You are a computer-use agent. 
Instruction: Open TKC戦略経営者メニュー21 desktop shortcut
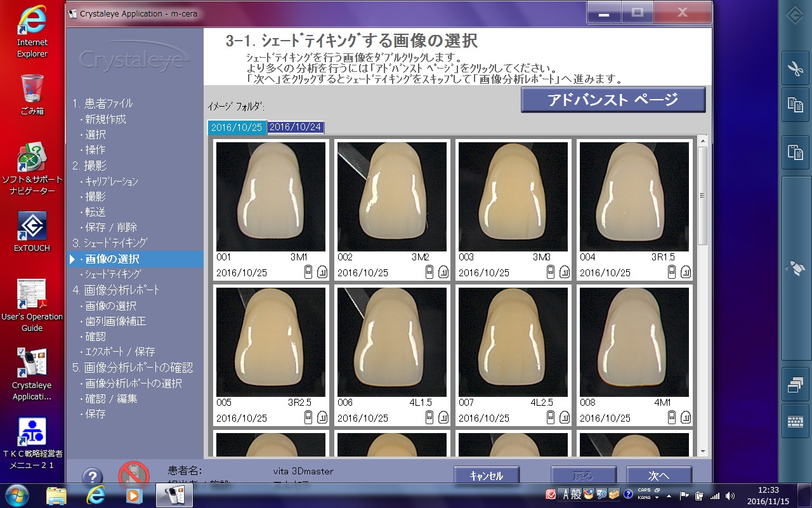pyautogui.click(x=32, y=443)
